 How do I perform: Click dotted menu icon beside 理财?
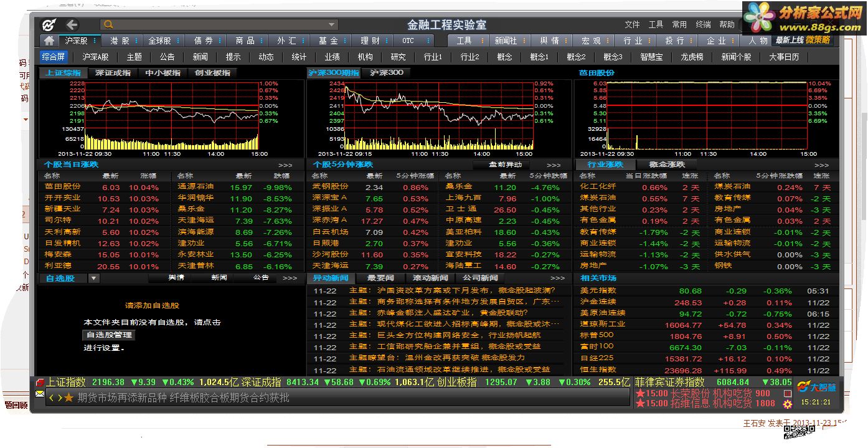pyautogui.click(x=387, y=41)
